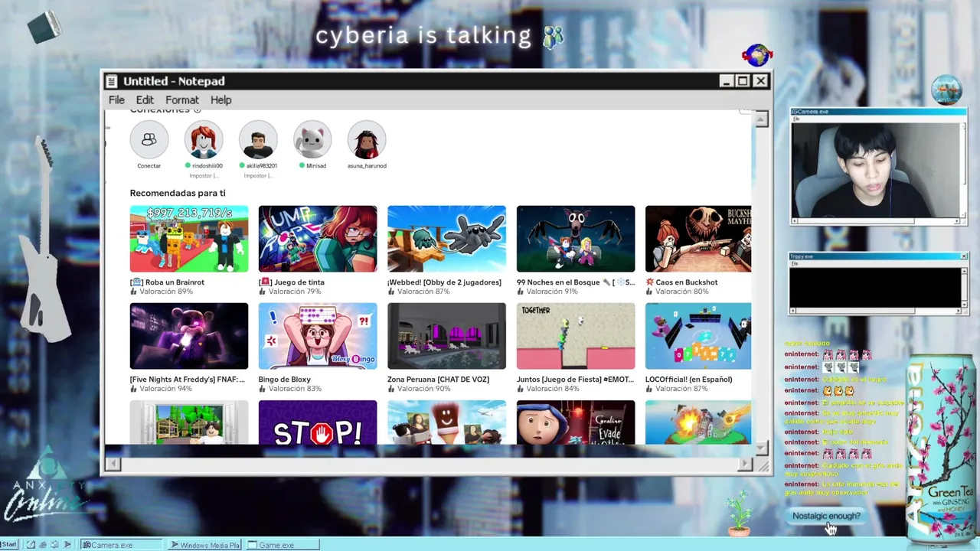Open the Edit menu in Notepad
980x551 pixels.
click(x=145, y=100)
